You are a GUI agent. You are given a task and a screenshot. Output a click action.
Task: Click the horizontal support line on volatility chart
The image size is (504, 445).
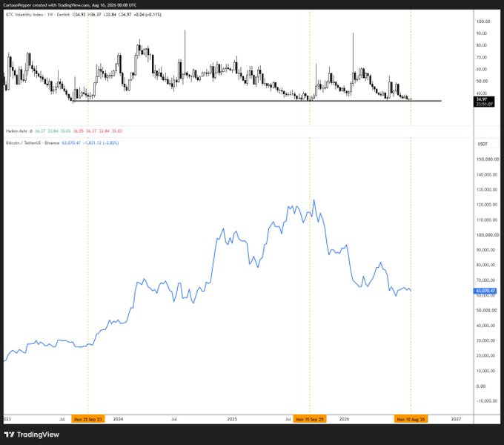[x=257, y=101]
